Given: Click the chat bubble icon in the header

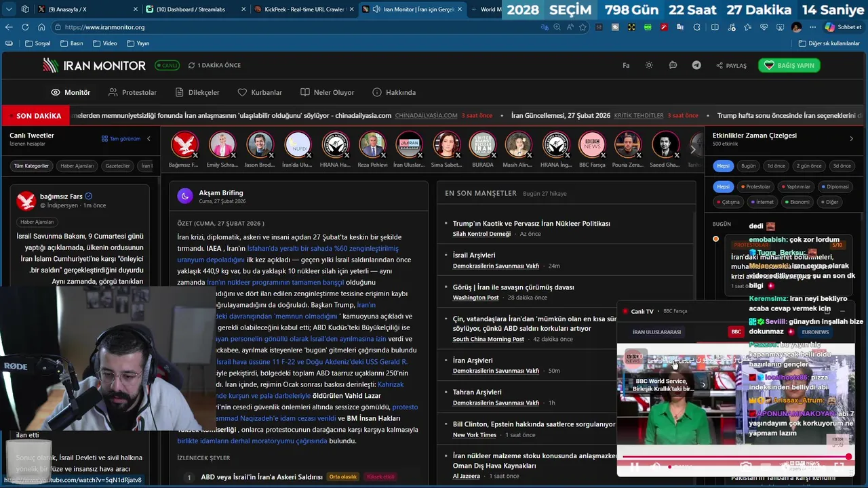Looking at the screenshot, I should click(x=673, y=65).
